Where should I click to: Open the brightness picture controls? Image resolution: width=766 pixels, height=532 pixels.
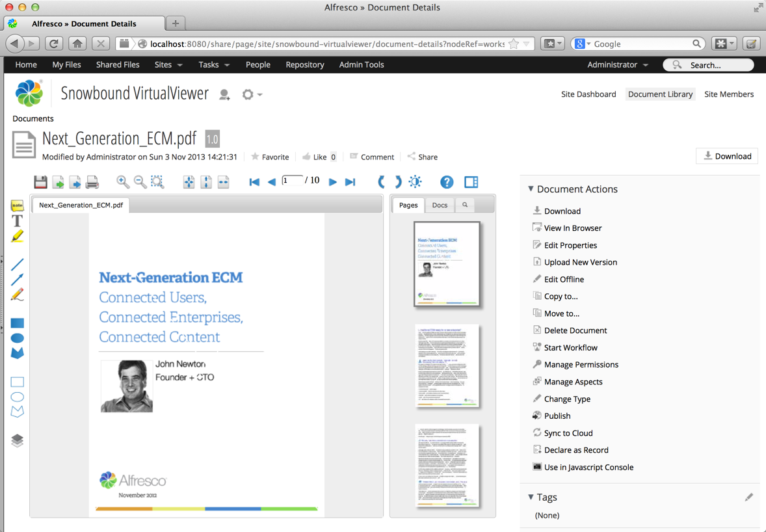point(416,182)
